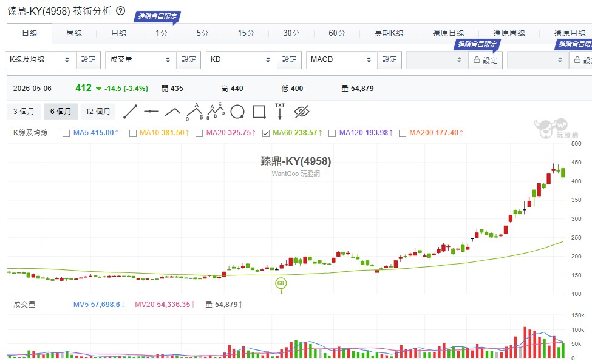Toggle the MA10 checkbox
This screenshot has width=592, height=364.
(x=133, y=133)
